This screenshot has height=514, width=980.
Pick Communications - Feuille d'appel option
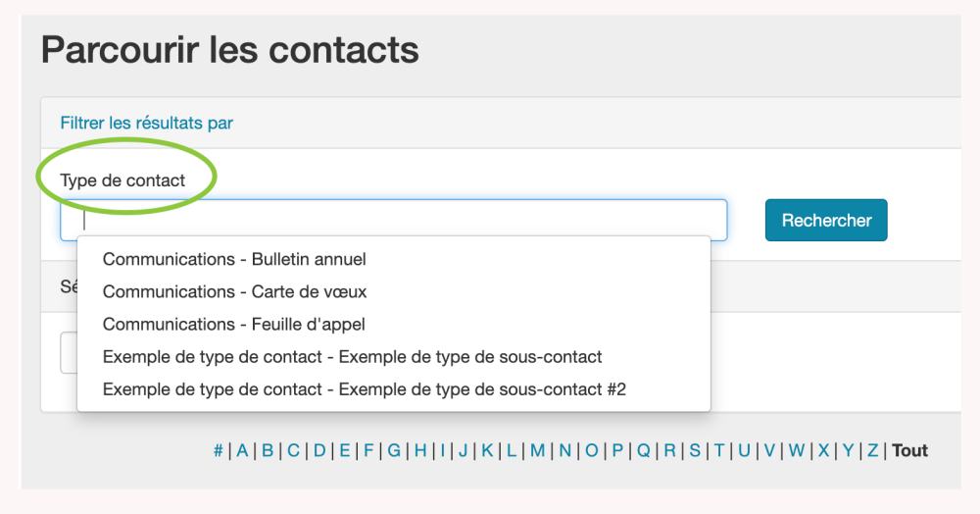(x=234, y=325)
